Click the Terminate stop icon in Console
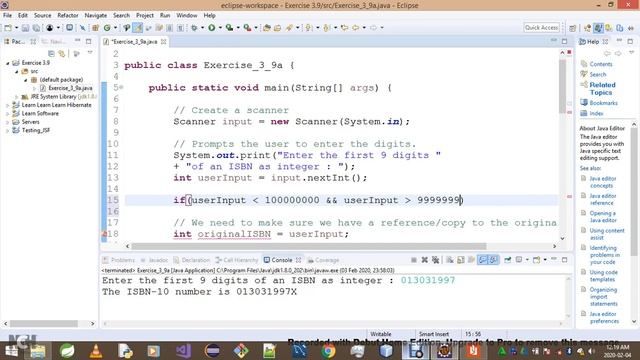This screenshot has height=360, width=640. point(413,260)
